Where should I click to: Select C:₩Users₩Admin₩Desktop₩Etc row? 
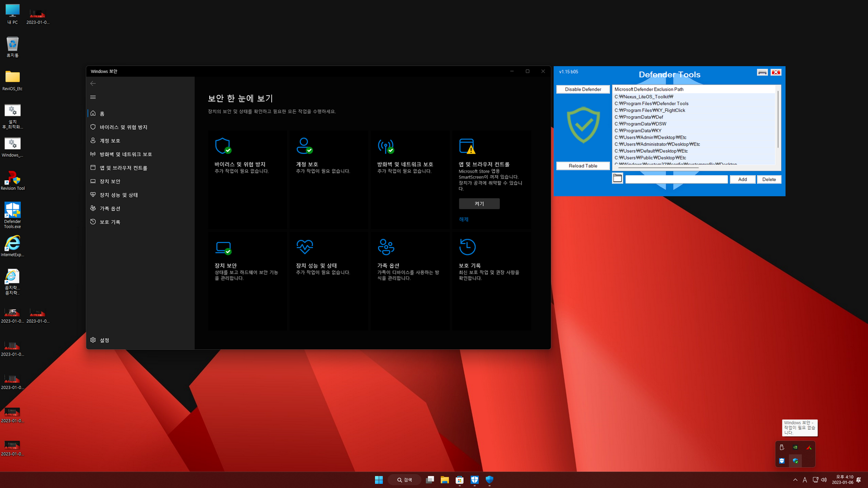point(694,137)
